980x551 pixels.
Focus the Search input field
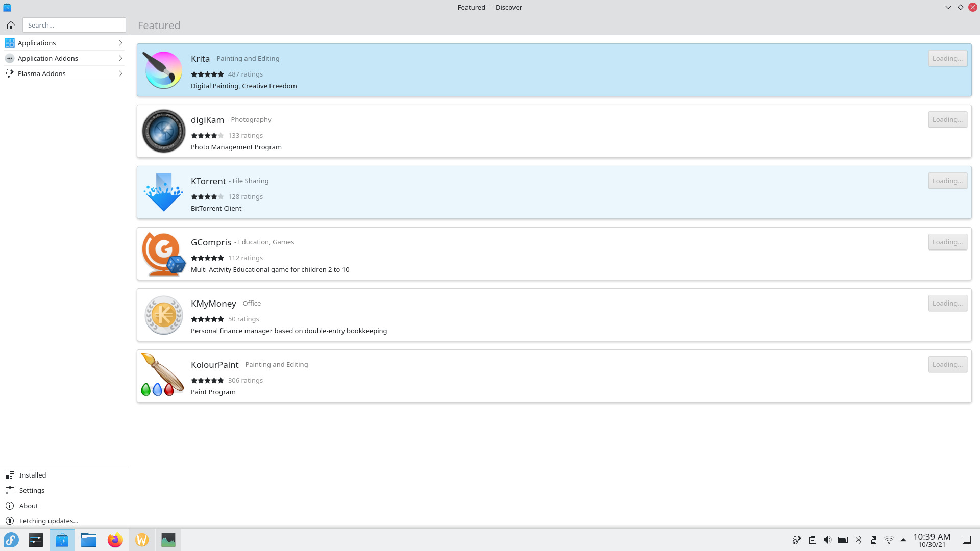pos(74,25)
